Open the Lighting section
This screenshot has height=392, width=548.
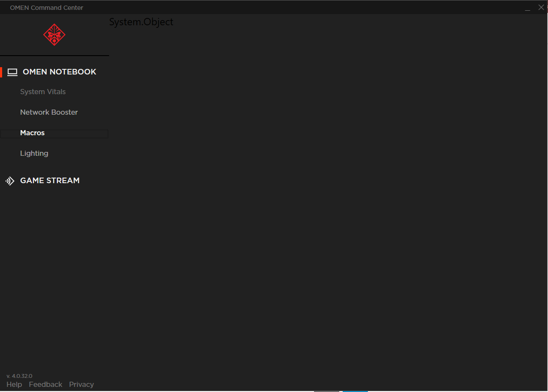(x=34, y=153)
